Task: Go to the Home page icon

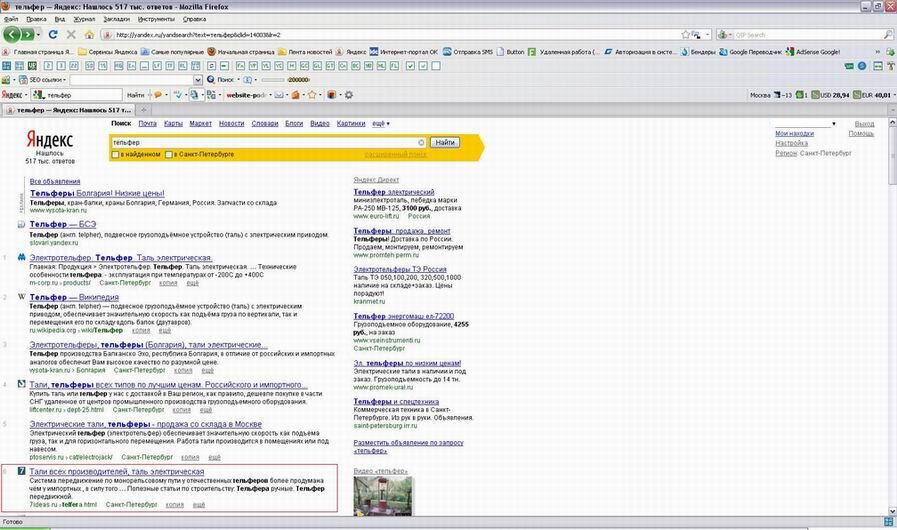Action: point(89,35)
